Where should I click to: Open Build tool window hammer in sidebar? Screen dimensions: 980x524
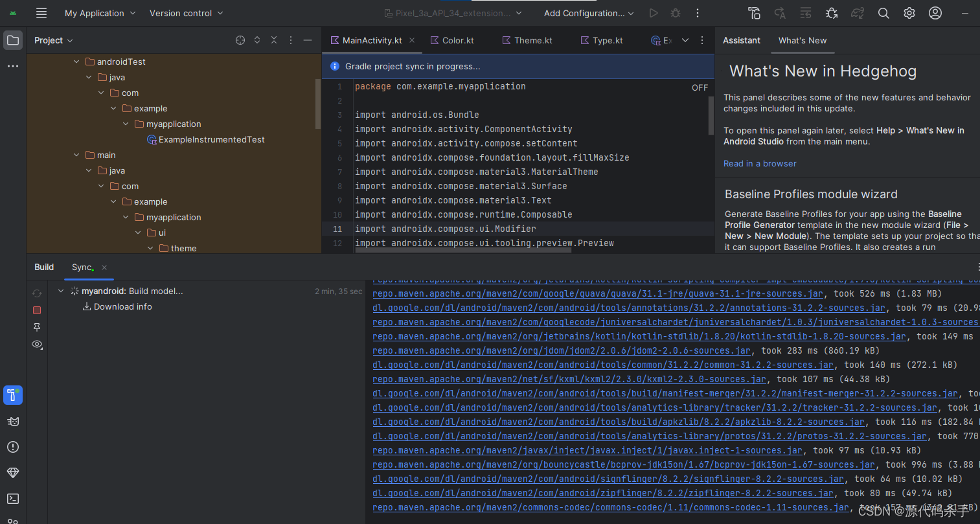click(x=13, y=395)
